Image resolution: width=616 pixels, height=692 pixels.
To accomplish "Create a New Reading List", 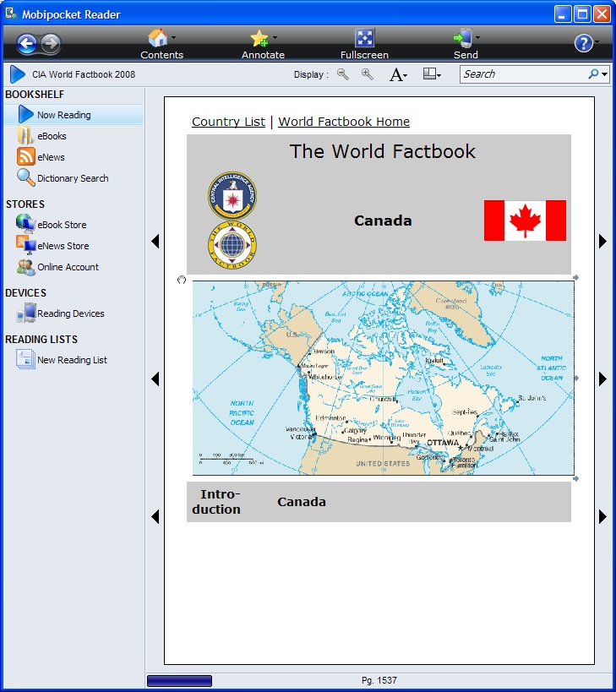I will pyautogui.click(x=73, y=360).
